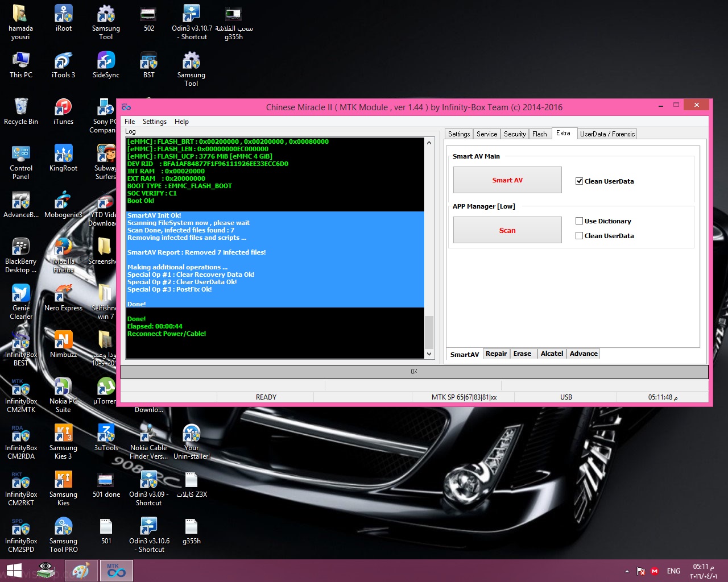Open the iTools 3 desktop icon
This screenshot has width=728, height=582.
(x=63, y=65)
